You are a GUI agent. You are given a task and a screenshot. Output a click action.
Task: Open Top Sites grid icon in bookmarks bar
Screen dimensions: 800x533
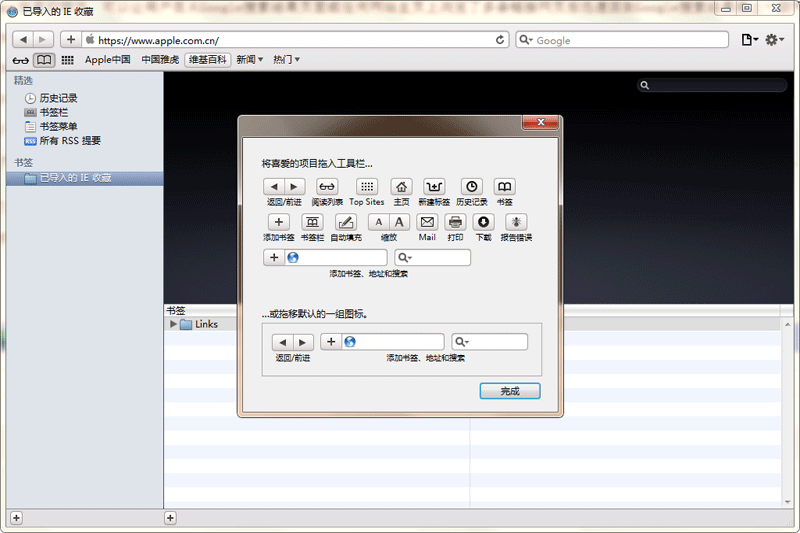coord(67,60)
